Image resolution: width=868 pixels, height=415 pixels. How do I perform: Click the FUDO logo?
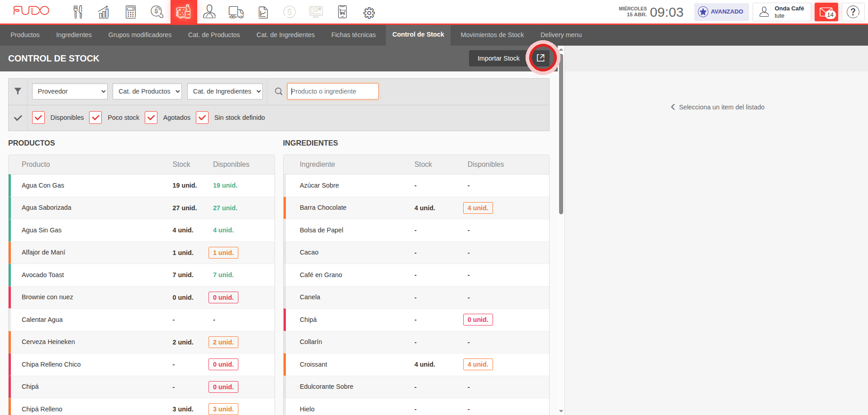[31, 11]
